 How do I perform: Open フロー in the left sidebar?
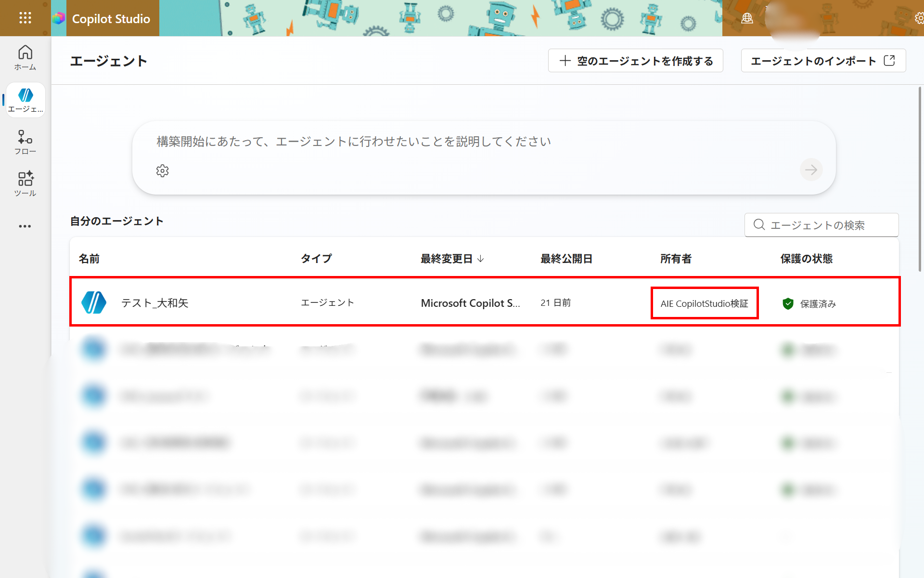pyautogui.click(x=25, y=142)
